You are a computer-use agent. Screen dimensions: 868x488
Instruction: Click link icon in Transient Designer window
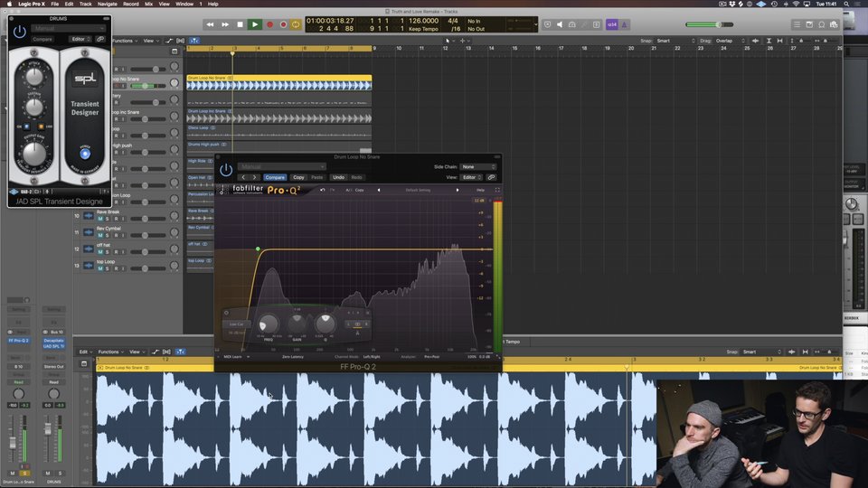[x=100, y=39]
